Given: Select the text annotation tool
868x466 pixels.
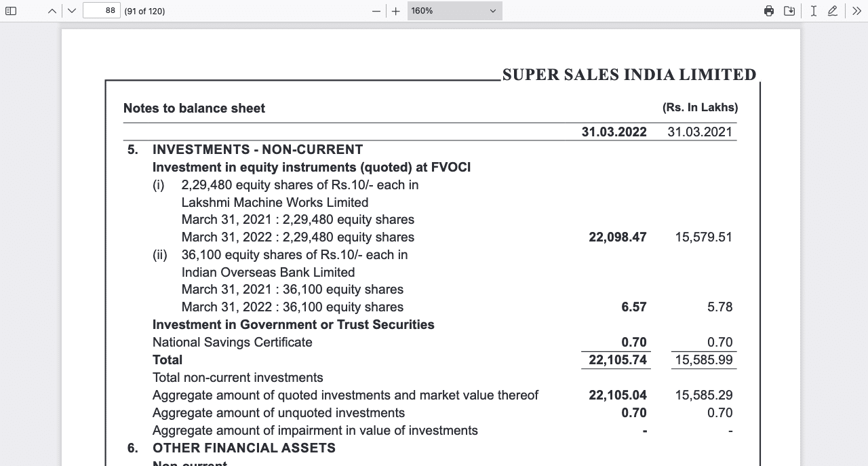Looking at the screenshot, I should pos(814,11).
